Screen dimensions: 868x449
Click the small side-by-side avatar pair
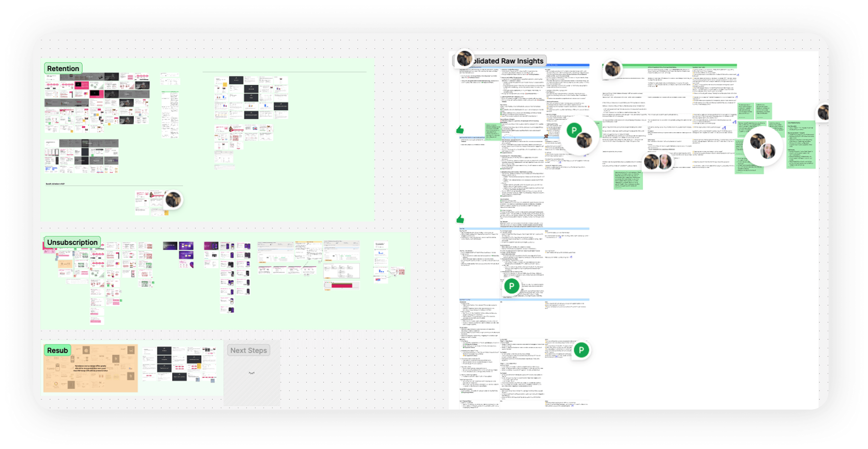tap(658, 162)
